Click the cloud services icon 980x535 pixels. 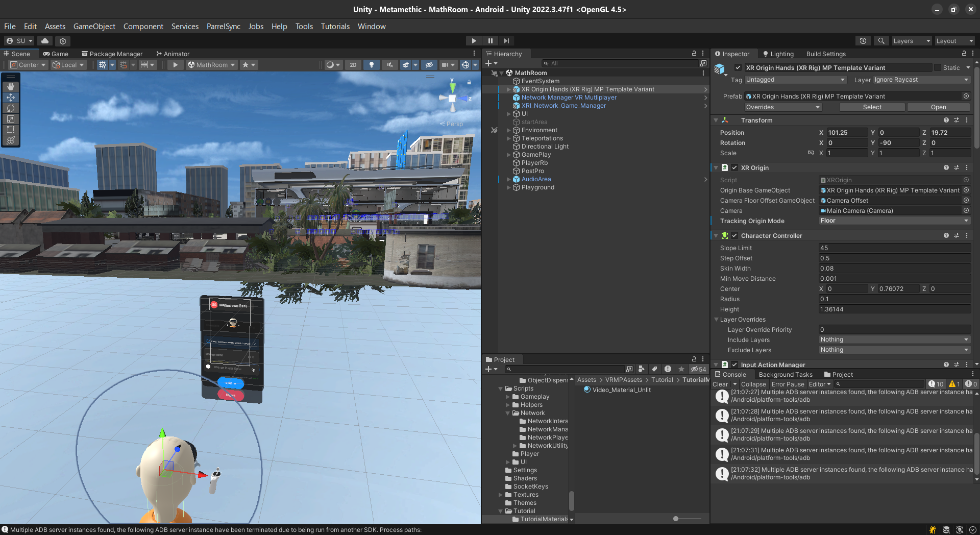click(45, 41)
